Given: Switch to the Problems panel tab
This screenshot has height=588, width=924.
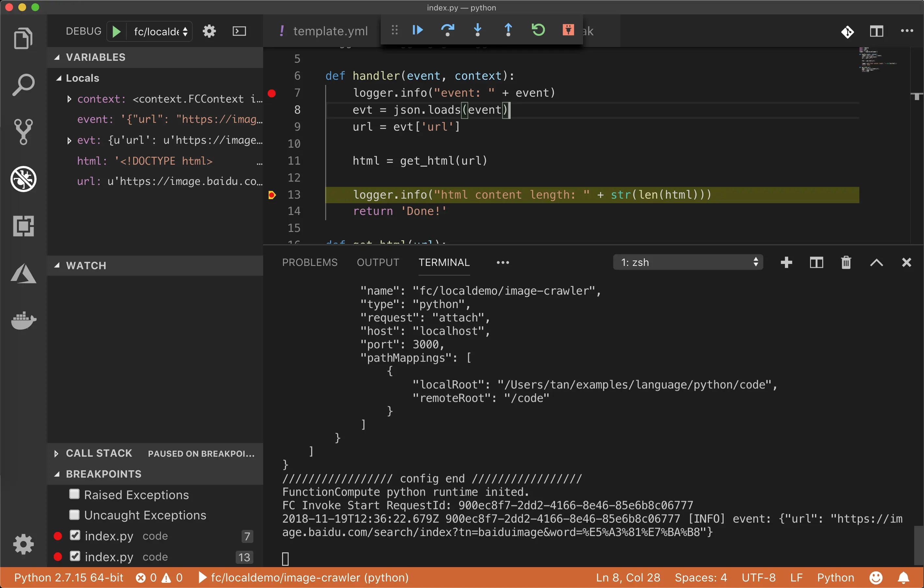Looking at the screenshot, I should pos(310,263).
